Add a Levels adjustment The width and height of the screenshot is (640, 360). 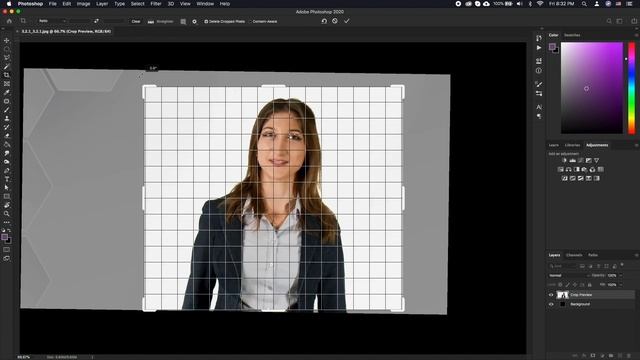pos(573,160)
